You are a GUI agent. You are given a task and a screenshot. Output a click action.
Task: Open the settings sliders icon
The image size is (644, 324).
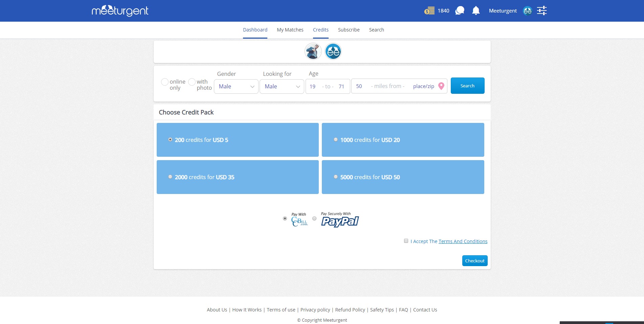coord(542,11)
